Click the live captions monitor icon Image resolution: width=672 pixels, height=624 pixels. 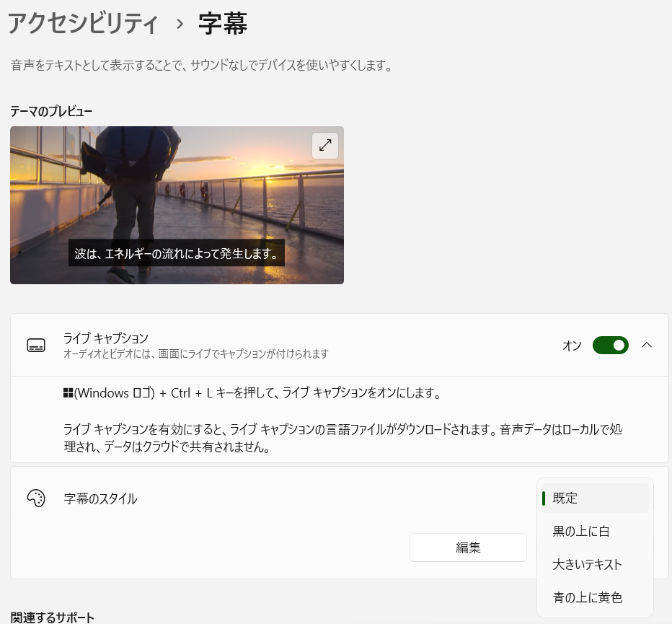click(x=36, y=345)
